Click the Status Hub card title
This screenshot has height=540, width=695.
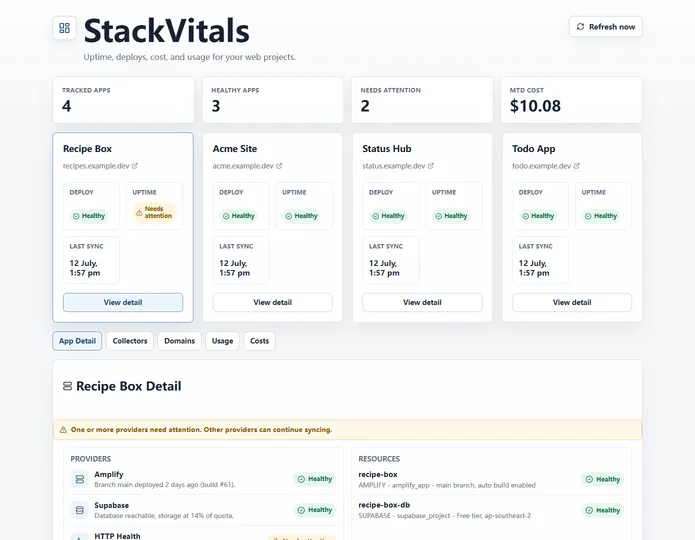pos(387,149)
